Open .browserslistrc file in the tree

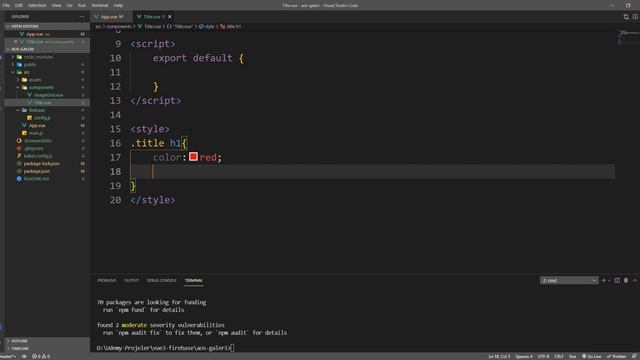coord(47,140)
